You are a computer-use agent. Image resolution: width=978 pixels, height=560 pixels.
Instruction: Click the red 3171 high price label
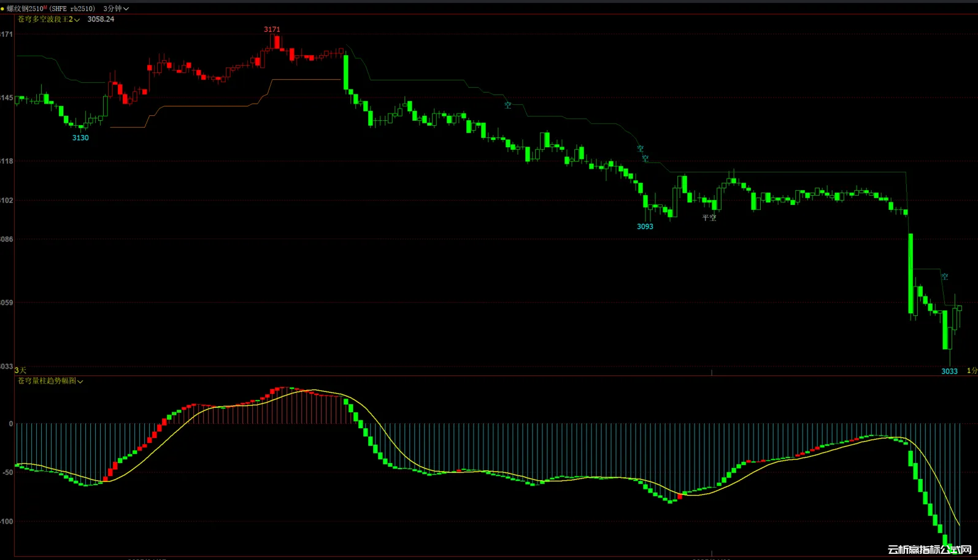pyautogui.click(x=272, y=29)
